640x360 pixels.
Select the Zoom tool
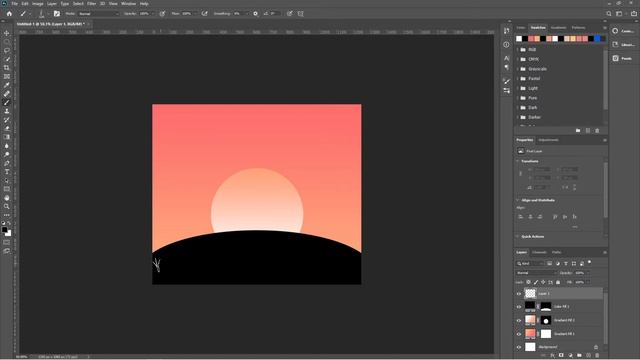(x=7, y=207)
